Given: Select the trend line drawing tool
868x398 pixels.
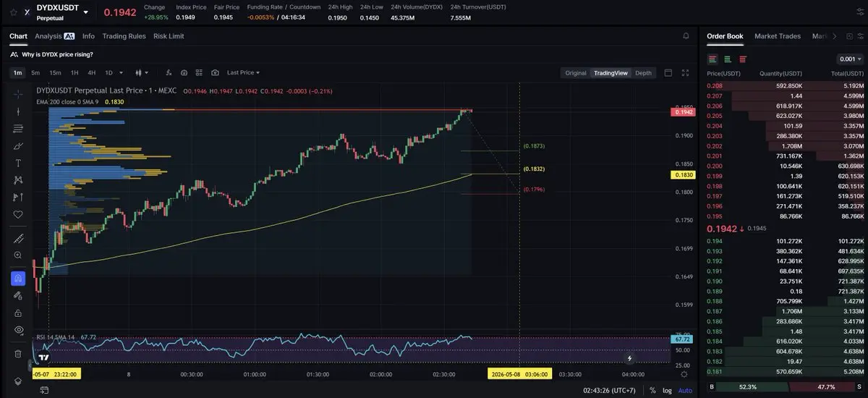Looking at the screenshot, I should (x=18, y=111).
